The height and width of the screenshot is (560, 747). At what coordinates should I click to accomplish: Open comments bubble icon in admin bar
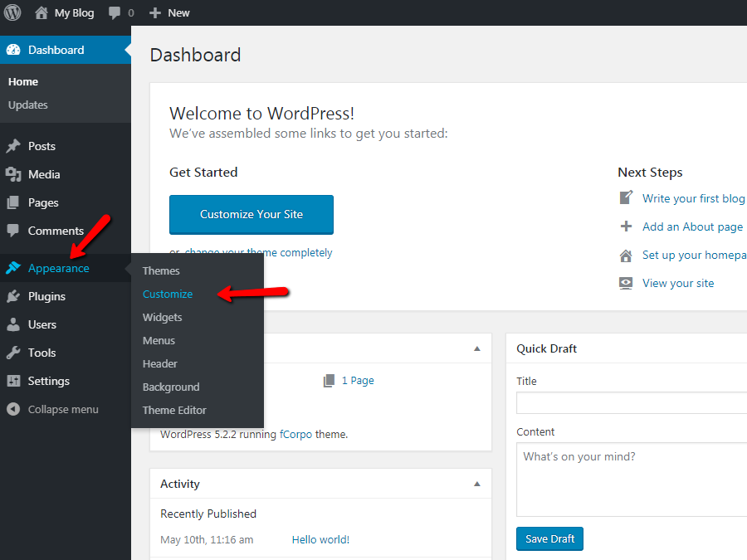coord(115,12)
